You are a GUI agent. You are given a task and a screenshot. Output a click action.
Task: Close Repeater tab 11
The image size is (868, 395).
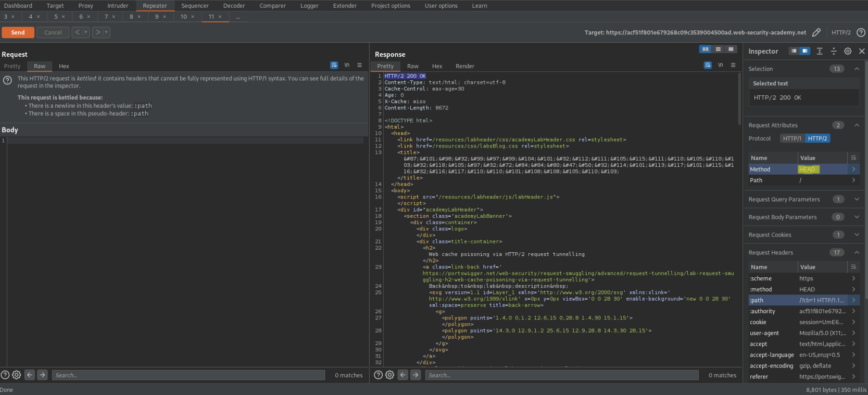pyautogui.click(x=220, y=17)
